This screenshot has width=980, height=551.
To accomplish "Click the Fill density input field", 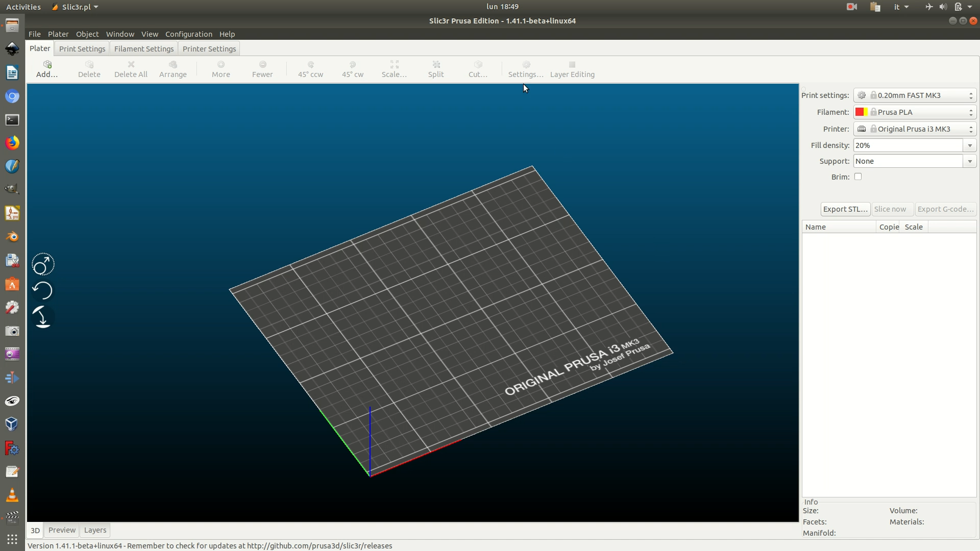I will [x=909, y=145].
